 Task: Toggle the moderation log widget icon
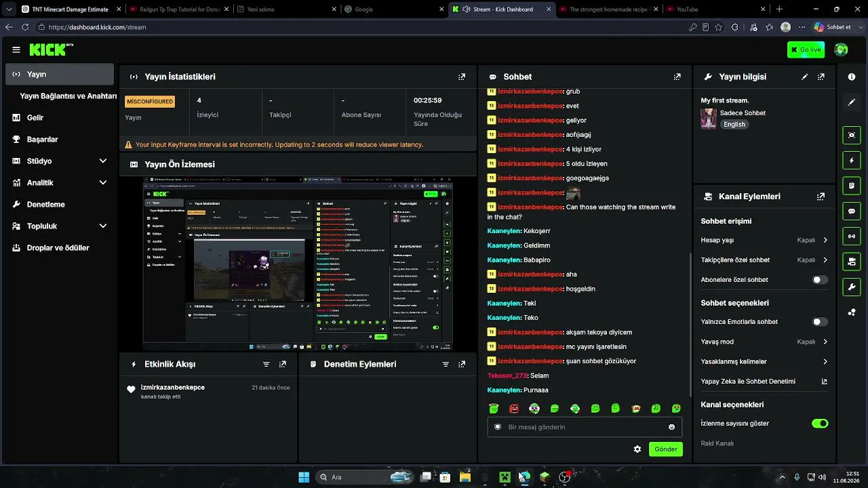pos(852,186)
